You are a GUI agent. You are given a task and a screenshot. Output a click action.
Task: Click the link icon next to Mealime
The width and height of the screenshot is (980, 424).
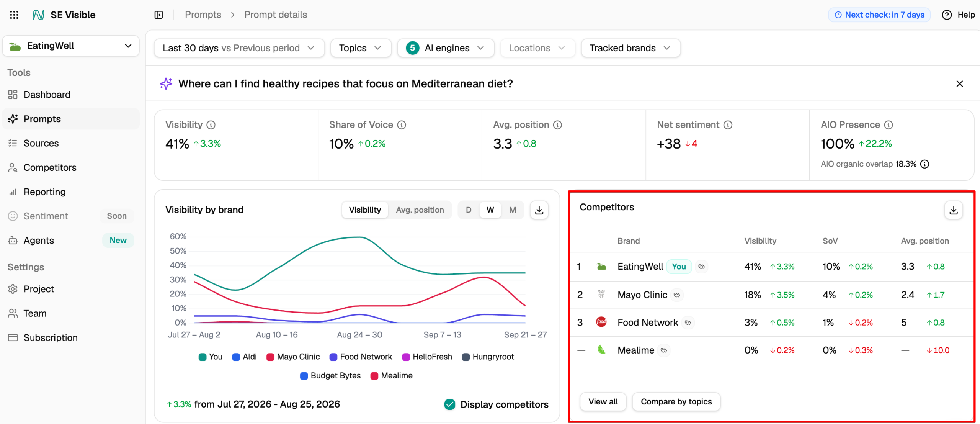pyautogui.click(x=664, y=350)
